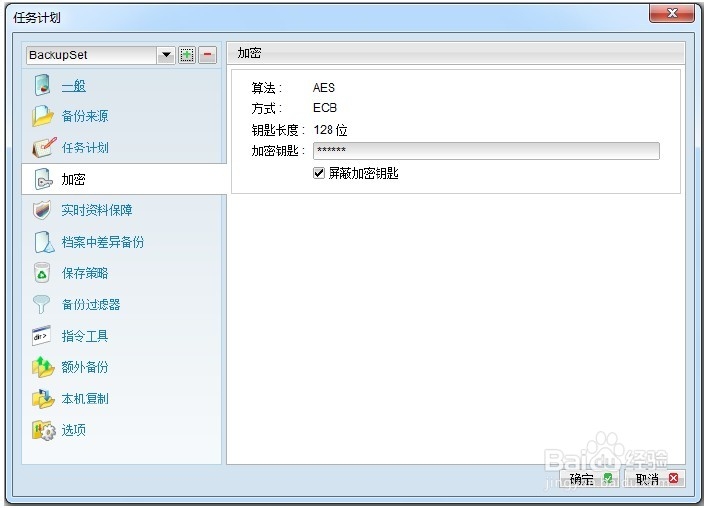The width and height of the screenshot is (710, 508).
Task: Click the 算法 label
Action: (x=267, y=88)
